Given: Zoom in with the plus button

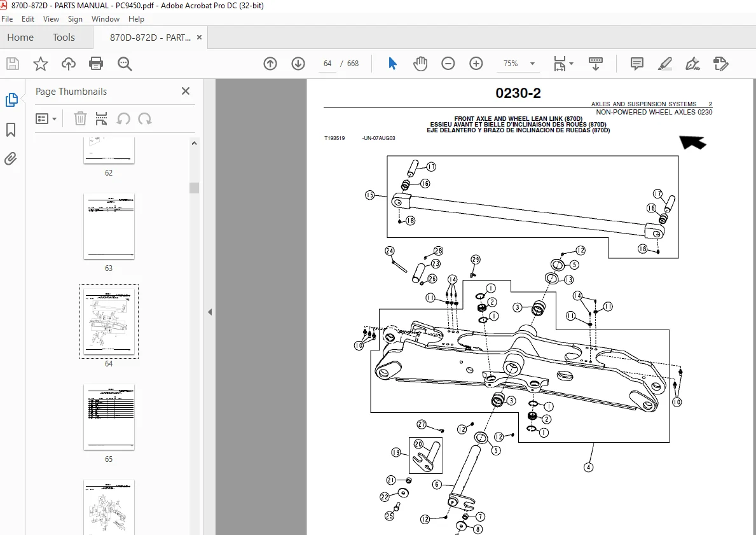Looking at the screenshot, I should point(476,64).
